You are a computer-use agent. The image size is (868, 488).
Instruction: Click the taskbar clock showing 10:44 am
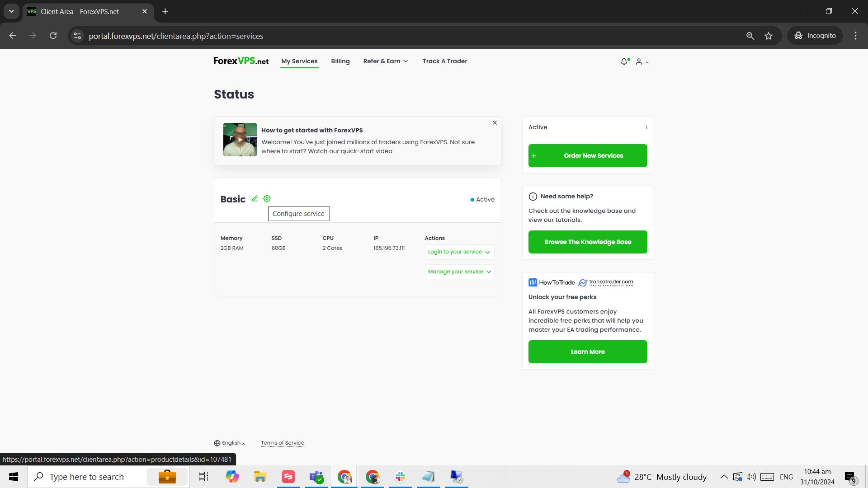pyautogui.click(x=817, y=477)
